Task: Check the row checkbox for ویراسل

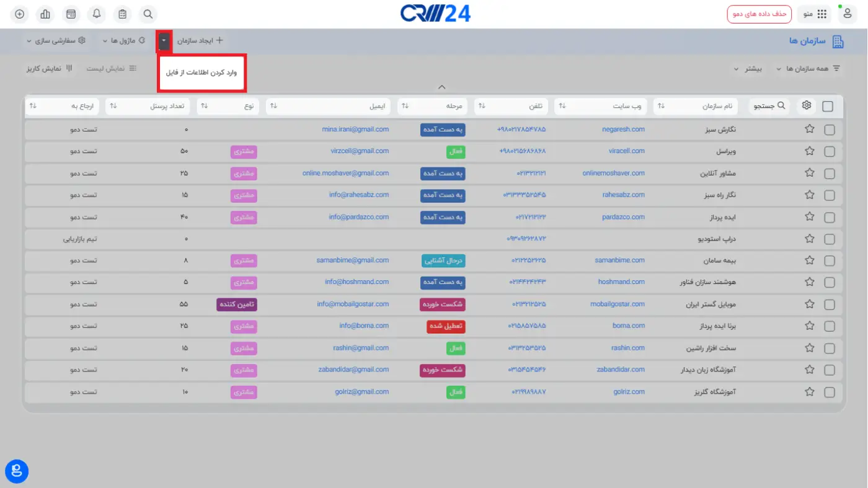Action: coord(830,151)
